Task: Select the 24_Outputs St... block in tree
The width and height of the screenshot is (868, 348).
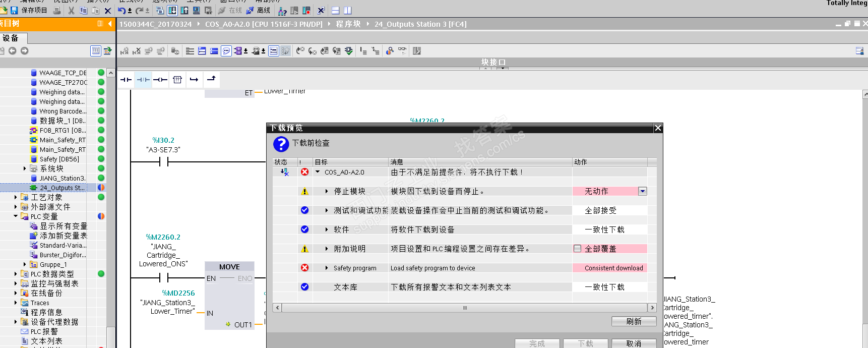Action: 62,188
